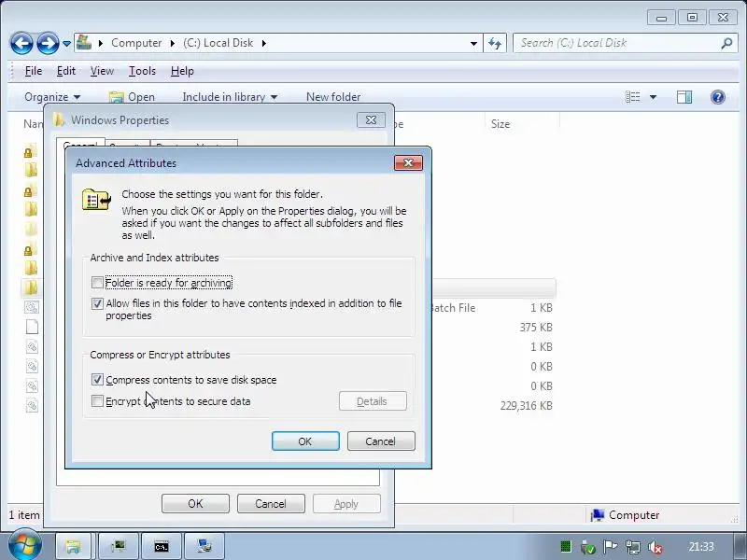Click (C:) Local Disk breadcrumb

(x=218, y=43)
